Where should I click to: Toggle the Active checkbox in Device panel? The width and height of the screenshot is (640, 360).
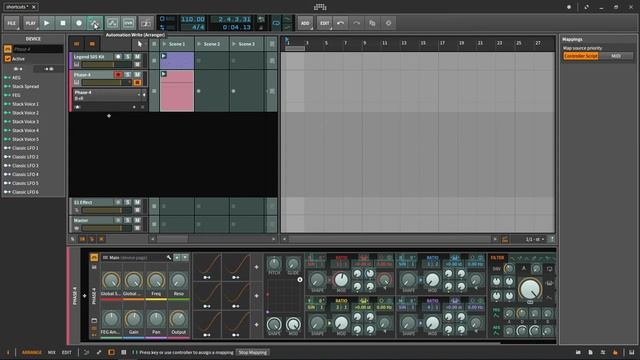[x=8, y=59]
